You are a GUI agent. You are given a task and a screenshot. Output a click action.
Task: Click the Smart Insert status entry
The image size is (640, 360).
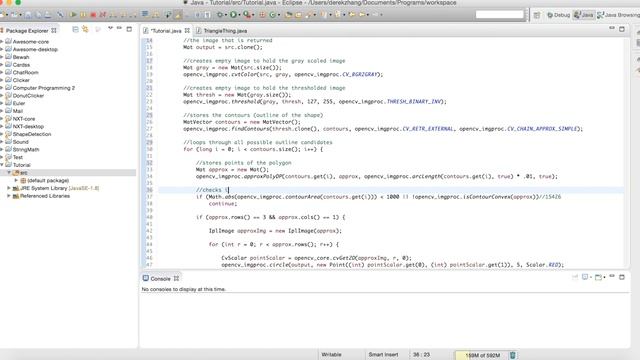pos(383,355)
